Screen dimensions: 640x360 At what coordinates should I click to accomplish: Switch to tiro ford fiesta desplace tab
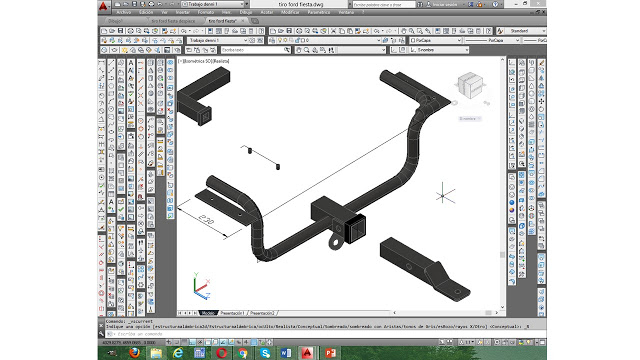(x=173, y=21)
